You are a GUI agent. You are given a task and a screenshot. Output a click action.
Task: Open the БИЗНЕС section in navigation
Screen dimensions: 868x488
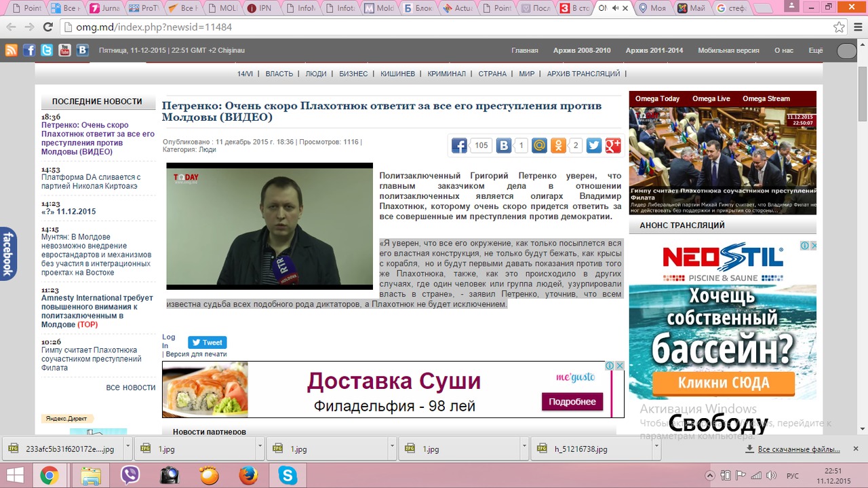(x=353, y=73)
